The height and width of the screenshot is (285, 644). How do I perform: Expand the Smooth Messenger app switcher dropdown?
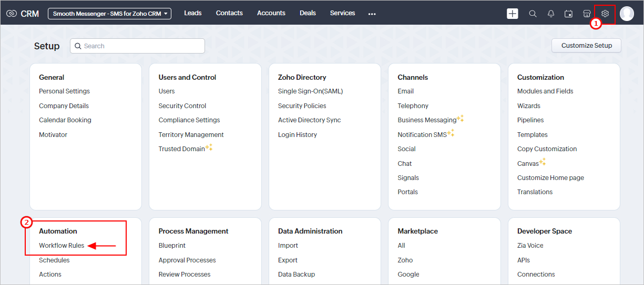coord(109,14)
